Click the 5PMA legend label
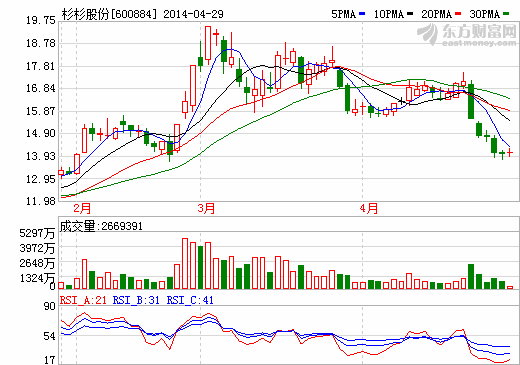Viewport: 520px width, 365px height. click(x=344, y=14)
